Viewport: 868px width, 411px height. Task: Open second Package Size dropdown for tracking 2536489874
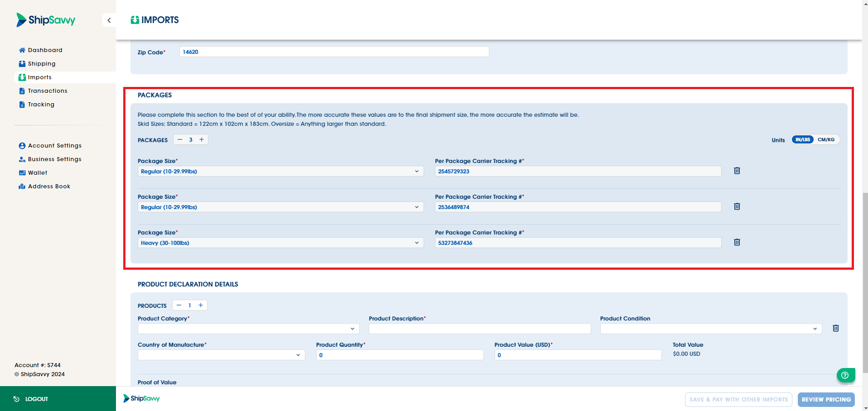(x=280, y=207)
